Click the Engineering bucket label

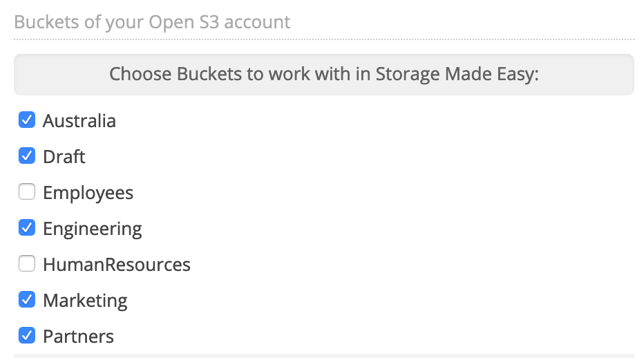[x=93, y=229]
